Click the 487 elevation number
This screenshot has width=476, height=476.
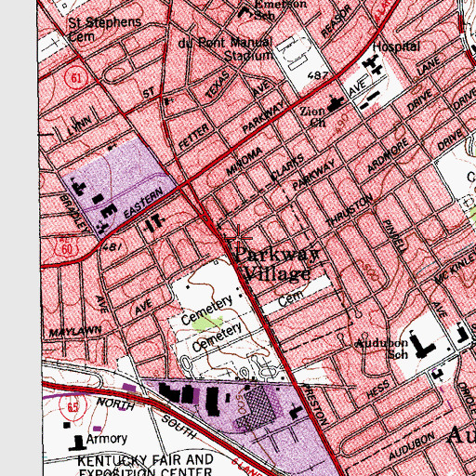tap(318, 74)
